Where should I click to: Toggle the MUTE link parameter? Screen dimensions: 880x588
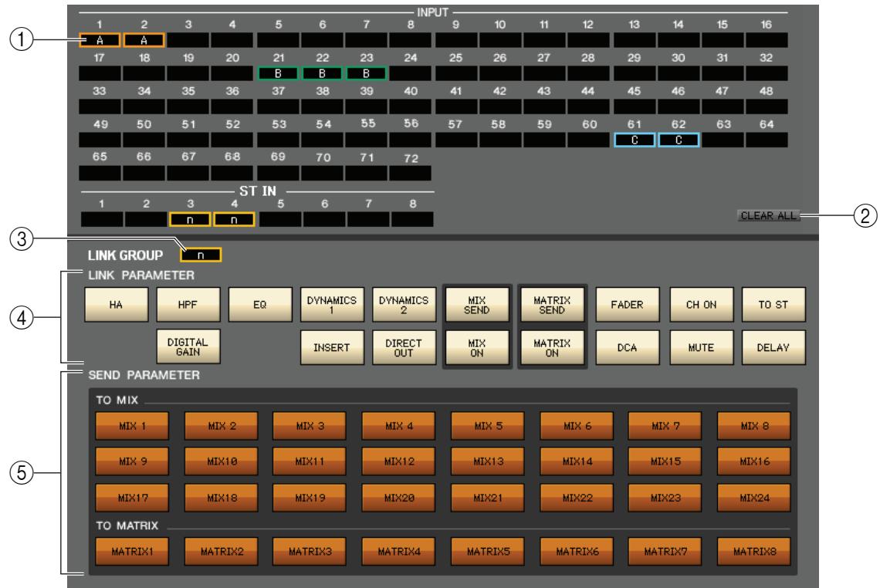point(702,347)
